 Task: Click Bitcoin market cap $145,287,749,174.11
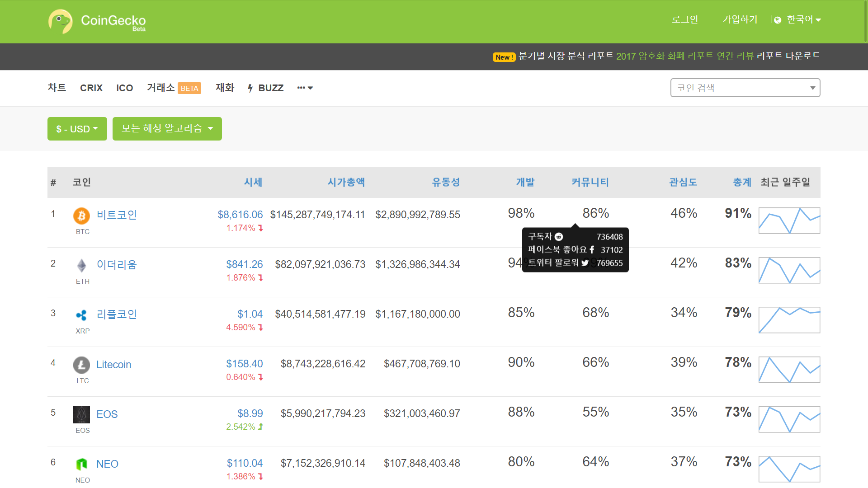[x=317, y=215]
